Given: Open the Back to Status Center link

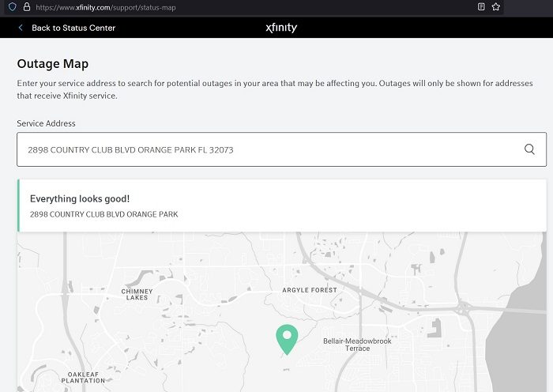Looking at the screenshot, I should (x=73, y=28).
